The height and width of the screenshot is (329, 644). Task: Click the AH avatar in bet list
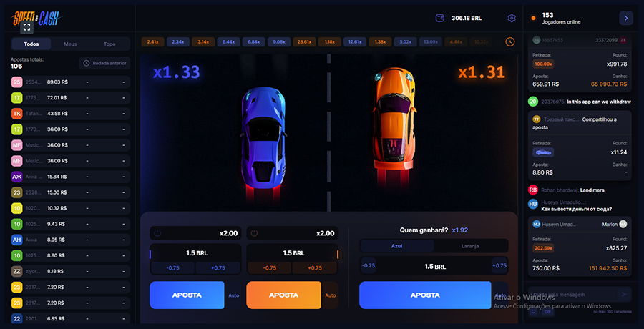[17, 240]
